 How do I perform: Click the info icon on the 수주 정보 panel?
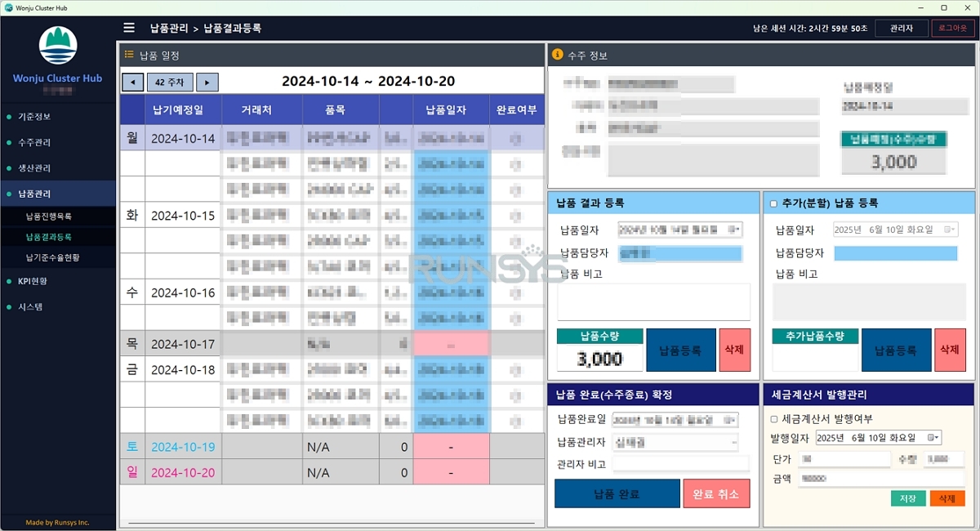(557, 55)
